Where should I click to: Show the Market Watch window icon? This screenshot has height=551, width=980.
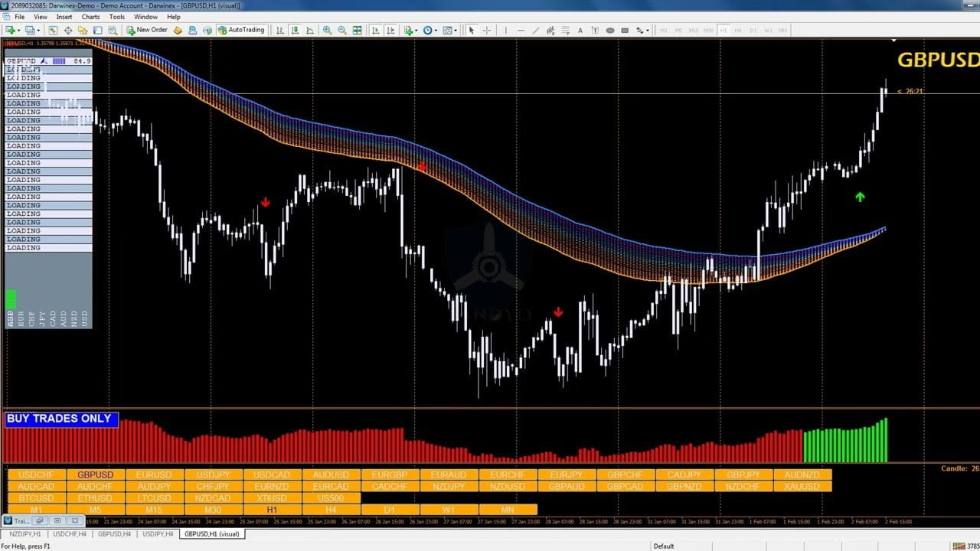click(53, 30)
